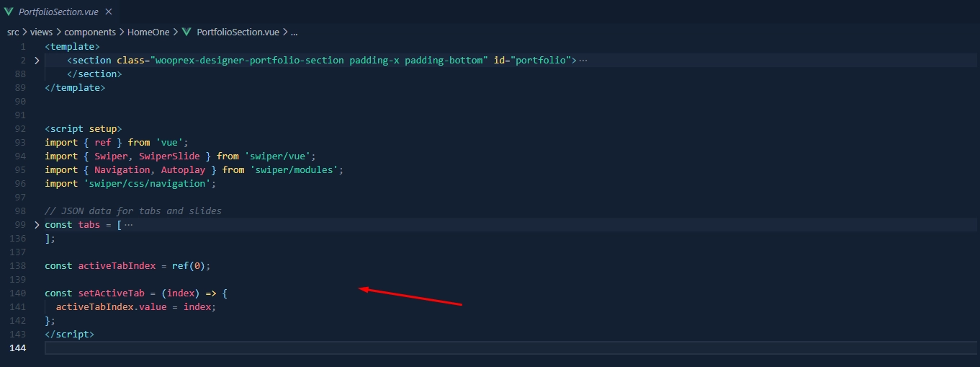Click the PortfolioSection.vue breadcrumb item

pyautogui.click(x=238, y=32)
